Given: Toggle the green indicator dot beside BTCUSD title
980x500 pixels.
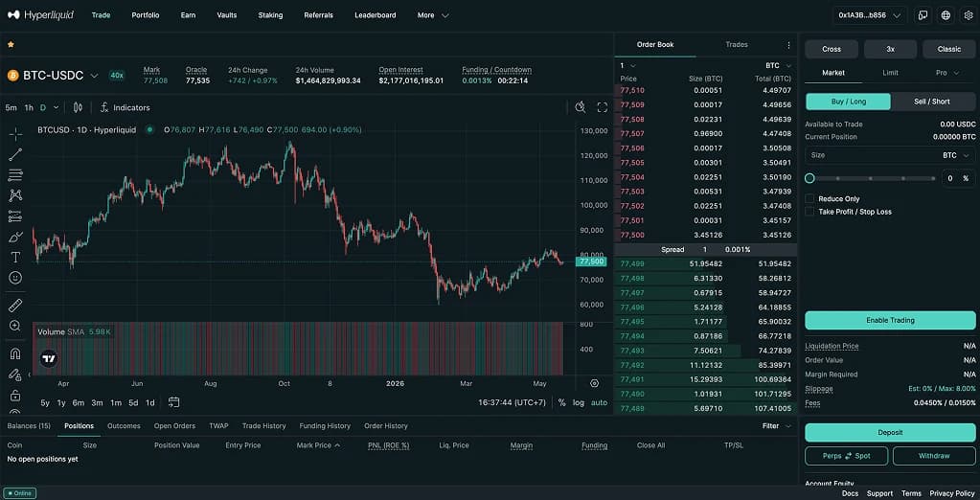Looking at the screenshot, I should [x=149, y=130].
